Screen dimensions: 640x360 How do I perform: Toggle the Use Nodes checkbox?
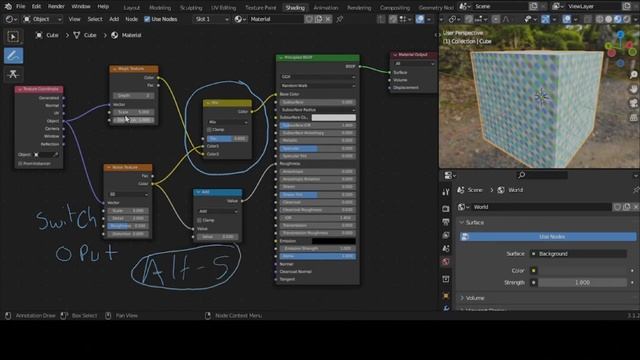click(147, 19)
